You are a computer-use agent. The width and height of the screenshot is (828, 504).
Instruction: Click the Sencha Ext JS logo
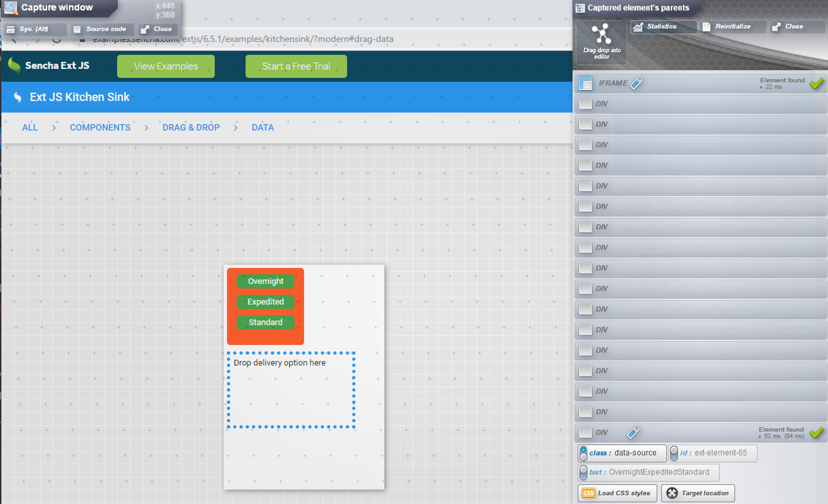coord(48,66)
